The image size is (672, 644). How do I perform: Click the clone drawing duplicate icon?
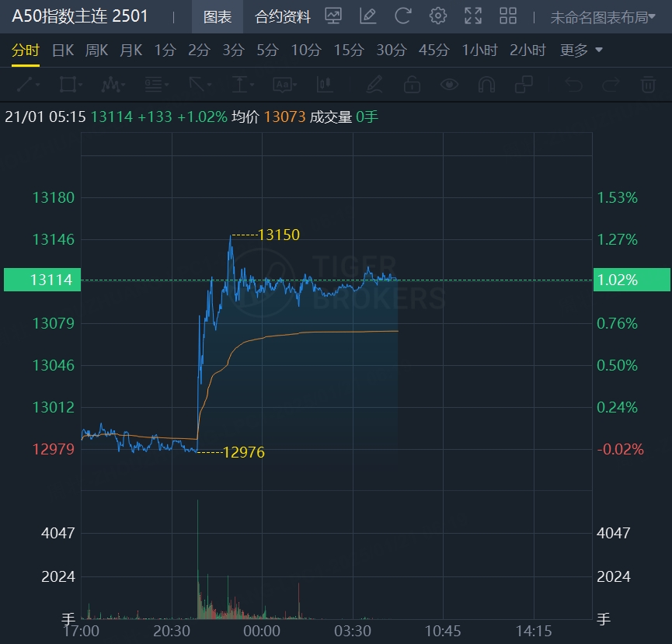tap(524, 85)
